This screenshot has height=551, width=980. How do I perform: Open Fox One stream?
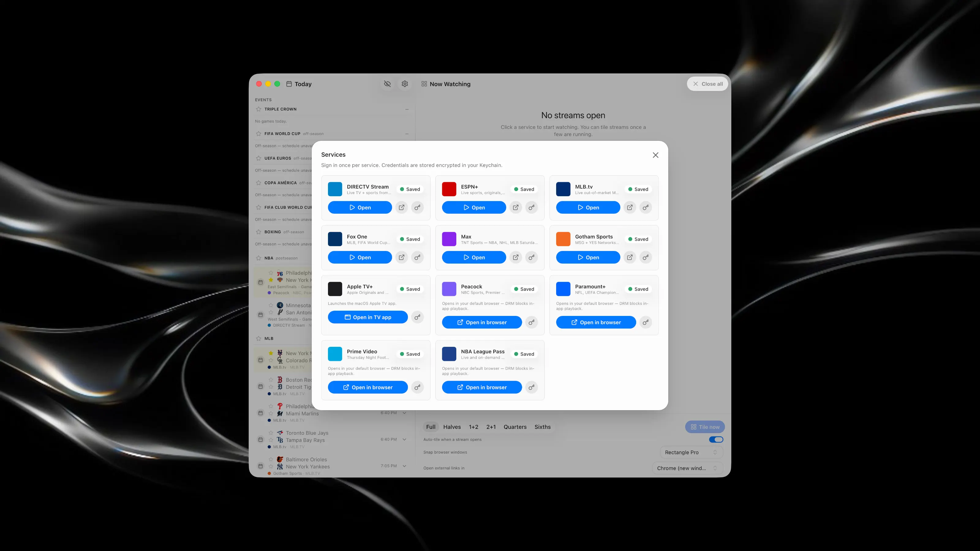click(x=360, y=257)
